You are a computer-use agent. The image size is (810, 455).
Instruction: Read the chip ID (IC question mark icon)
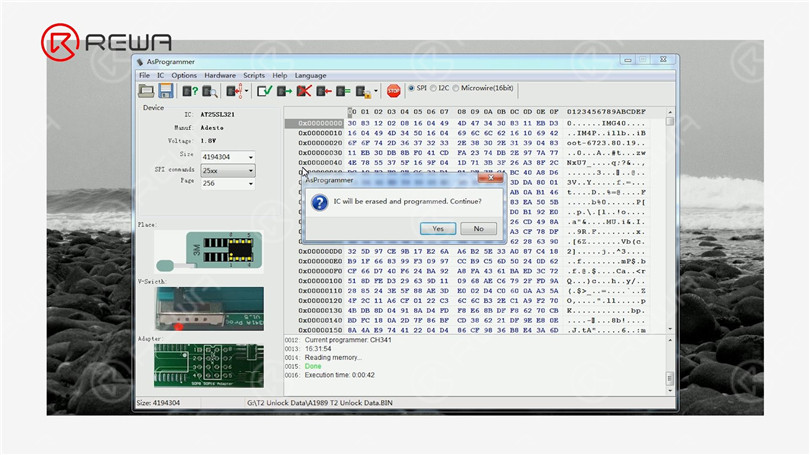coord(190,91)
